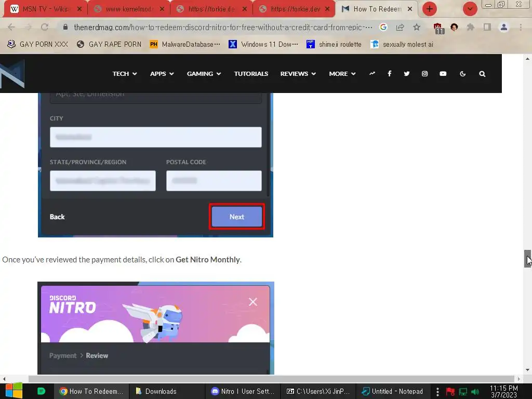This screenshot has height=399, width=532.
Task: Open the round avatar extension icon
Action: [x=454, y=27]
